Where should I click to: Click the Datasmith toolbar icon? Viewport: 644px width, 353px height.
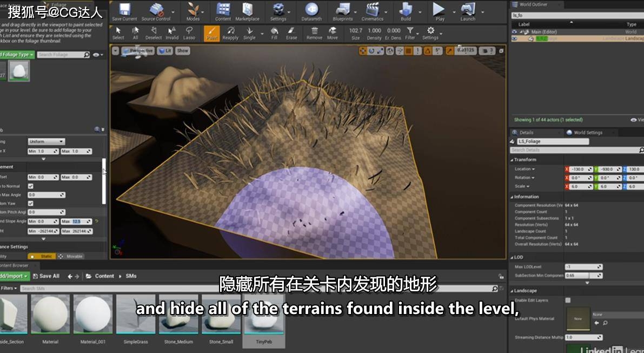[x=311, y=12]
